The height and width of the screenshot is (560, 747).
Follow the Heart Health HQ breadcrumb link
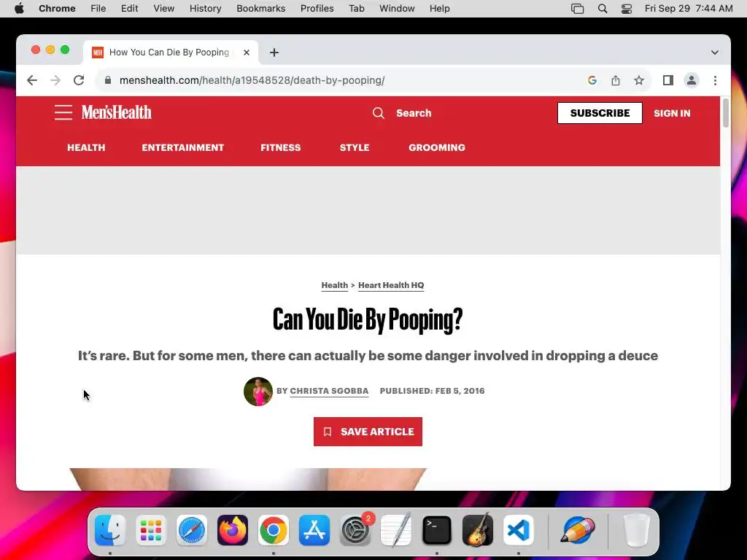pos(391,285)
